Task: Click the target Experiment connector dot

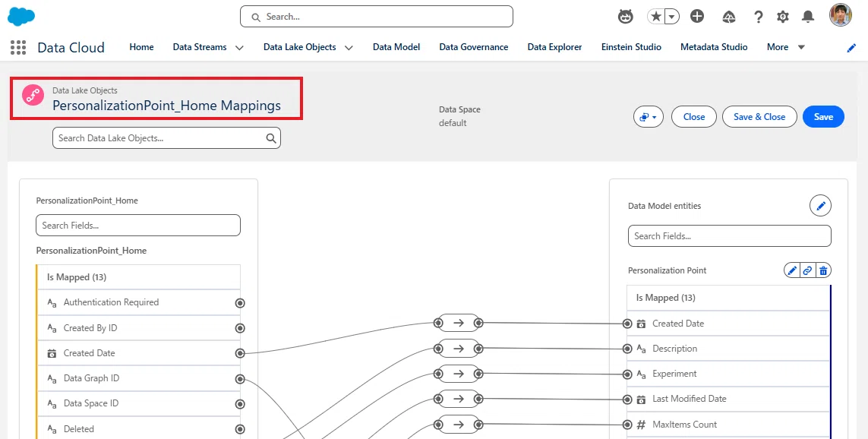Action: click(627, 374)
